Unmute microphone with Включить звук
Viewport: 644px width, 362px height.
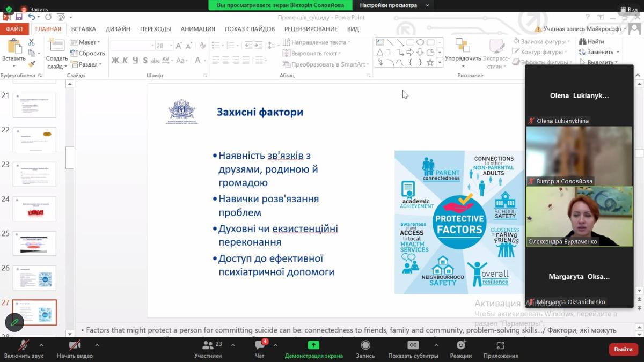tap(24, 345)
